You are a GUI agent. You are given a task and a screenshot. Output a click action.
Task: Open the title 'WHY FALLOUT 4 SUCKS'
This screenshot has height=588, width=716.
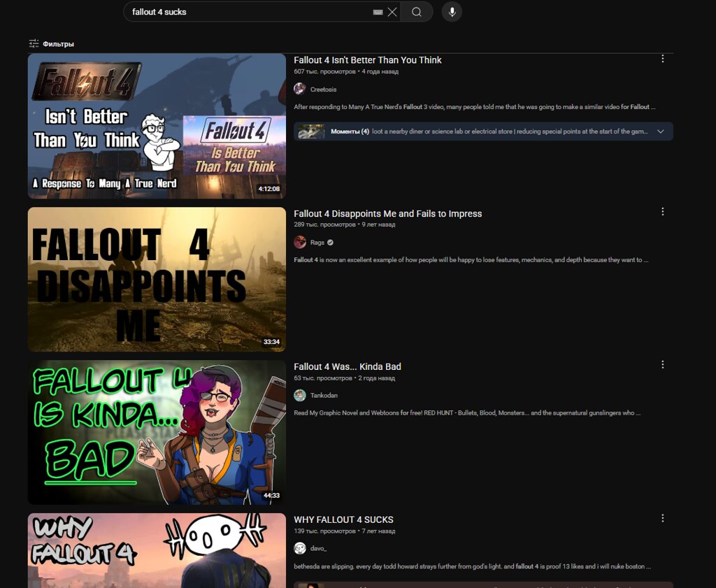point(343,519)
